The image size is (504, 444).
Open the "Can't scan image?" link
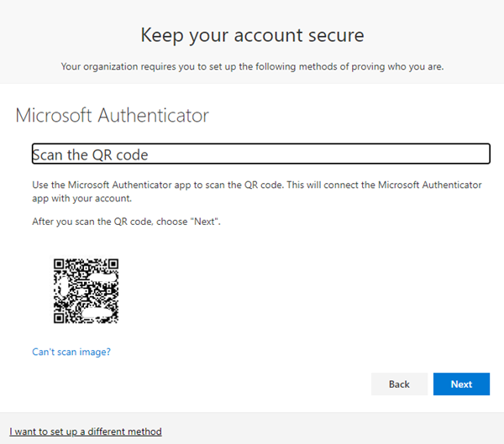pos(71,352)
